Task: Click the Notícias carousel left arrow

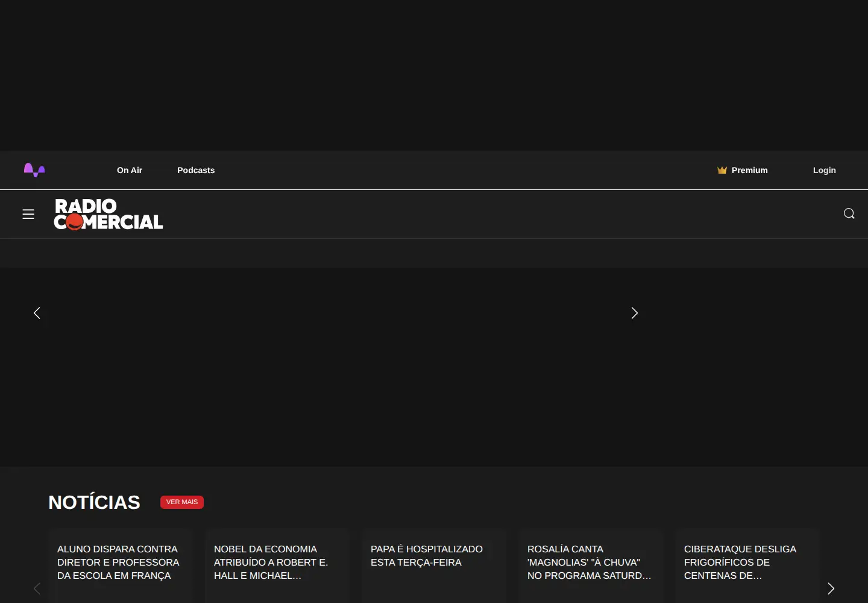Action: [x=37, y=589]
